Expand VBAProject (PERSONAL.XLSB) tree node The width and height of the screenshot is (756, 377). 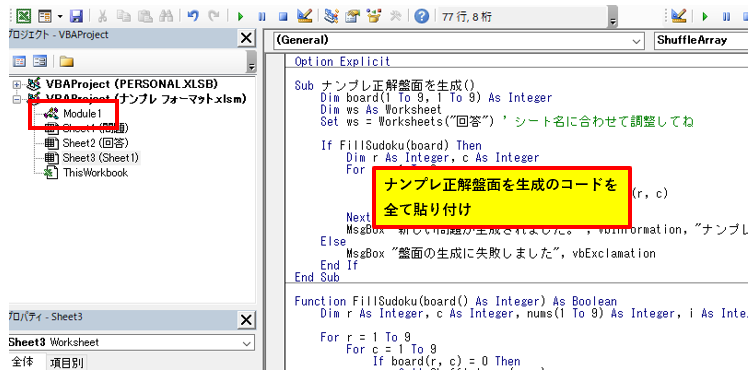17,84
